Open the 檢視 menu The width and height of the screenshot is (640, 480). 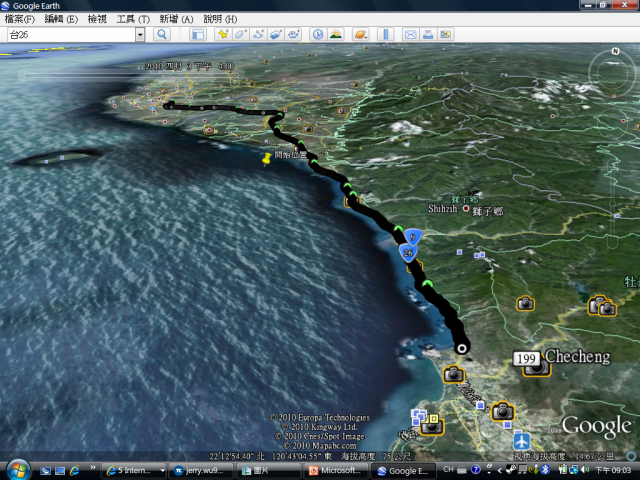click(97, 19)
